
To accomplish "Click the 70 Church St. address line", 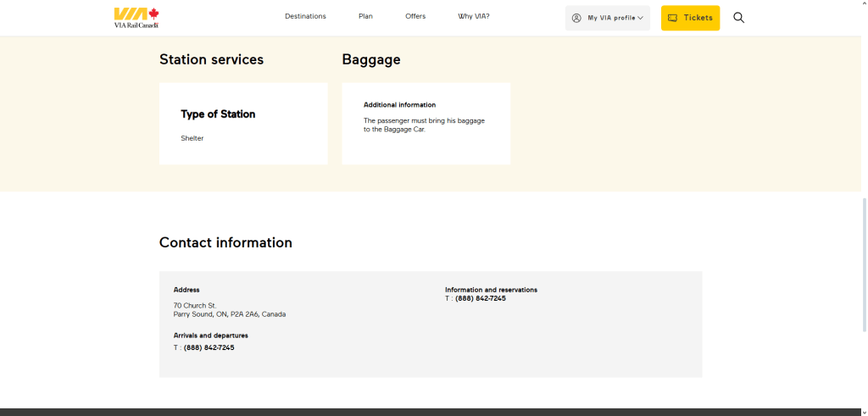I will 195,305.
